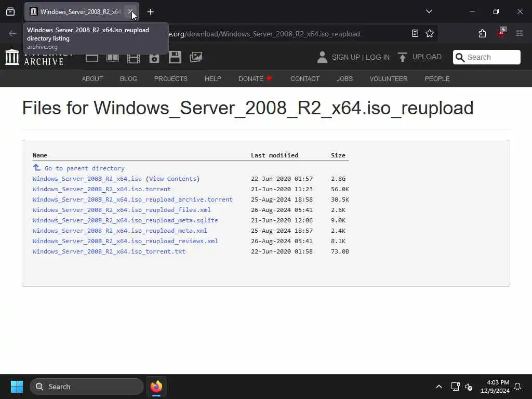Show hidden icons chevron in system tray
Image resolution: width=532 pixels, height=399 pixels.
click(438, 387)
